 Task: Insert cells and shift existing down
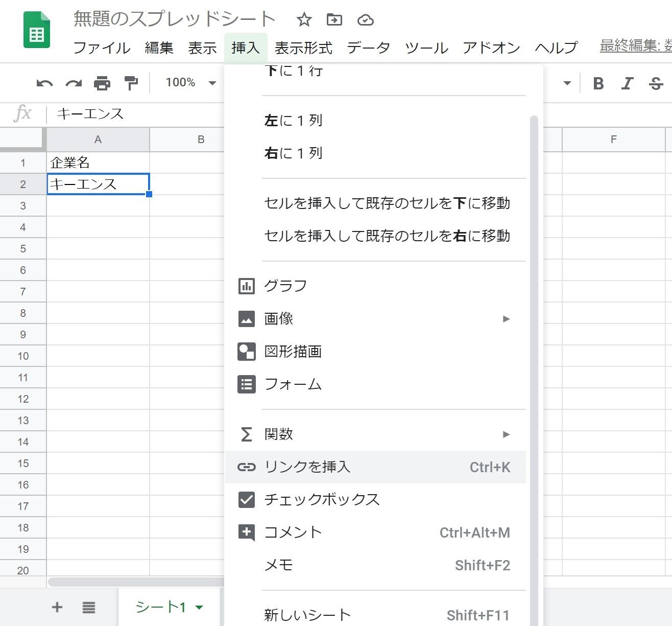point(375,203)
